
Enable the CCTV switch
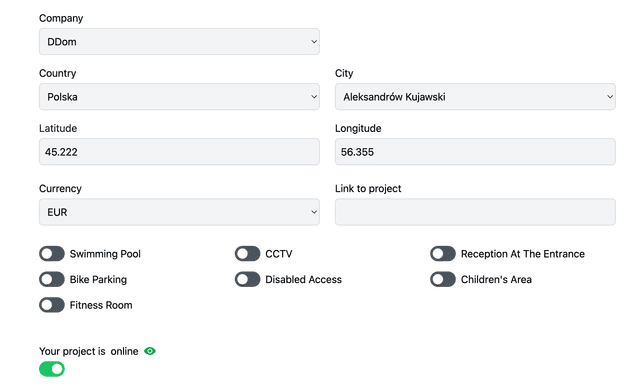coord(247,254)
